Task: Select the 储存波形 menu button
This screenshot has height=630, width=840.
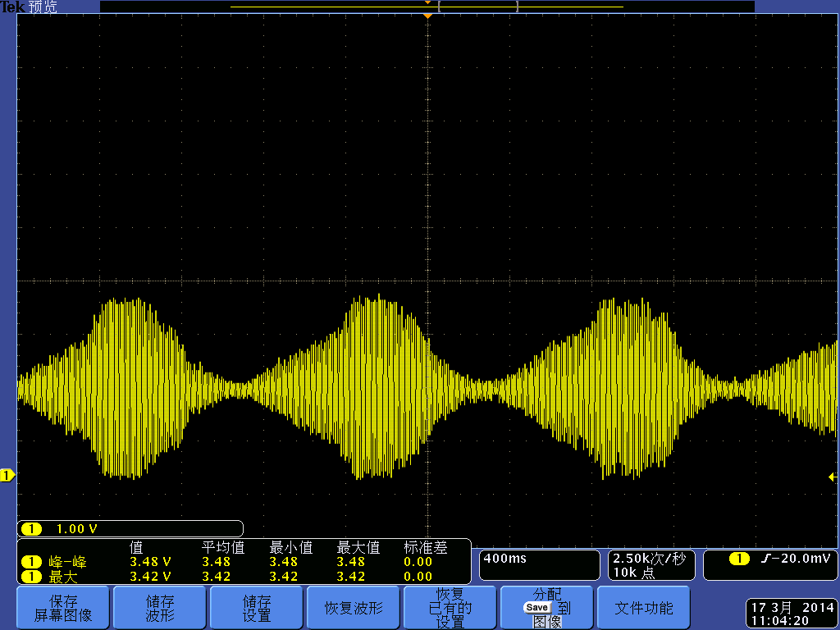Action: pos(160,608)
